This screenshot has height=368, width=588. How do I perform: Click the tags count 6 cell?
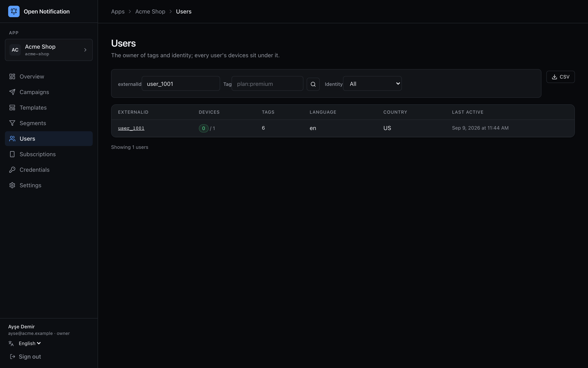(x=263, y=128)
